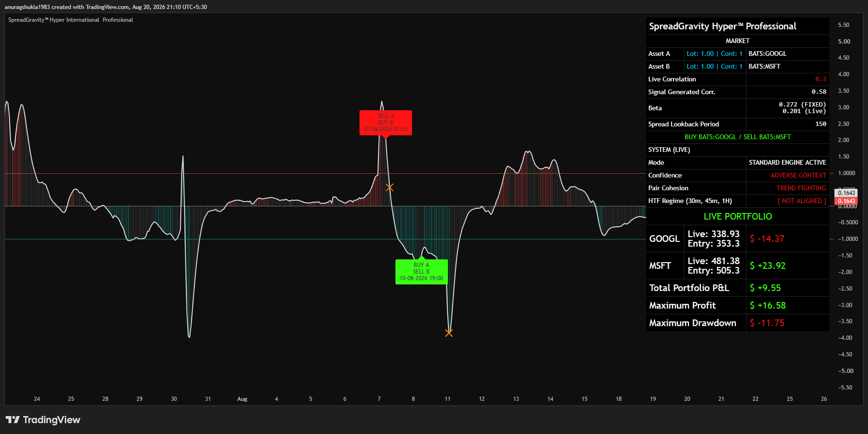The height and width of the screenshot is (434, 868).
Task: Click the Aug label on the time axis
Action: (x=242, y=399)
